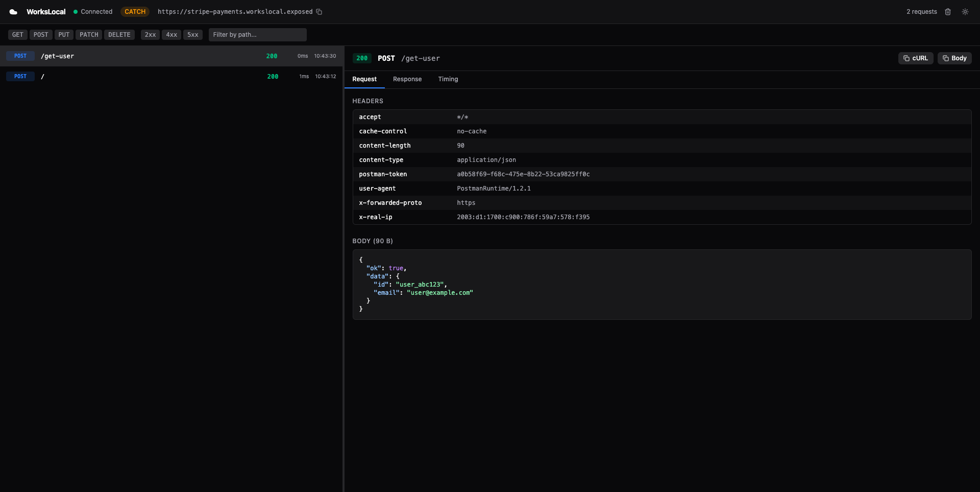Click the CATCH mode badge
This screenshot has height=492, width=980.
click(134, 11)
